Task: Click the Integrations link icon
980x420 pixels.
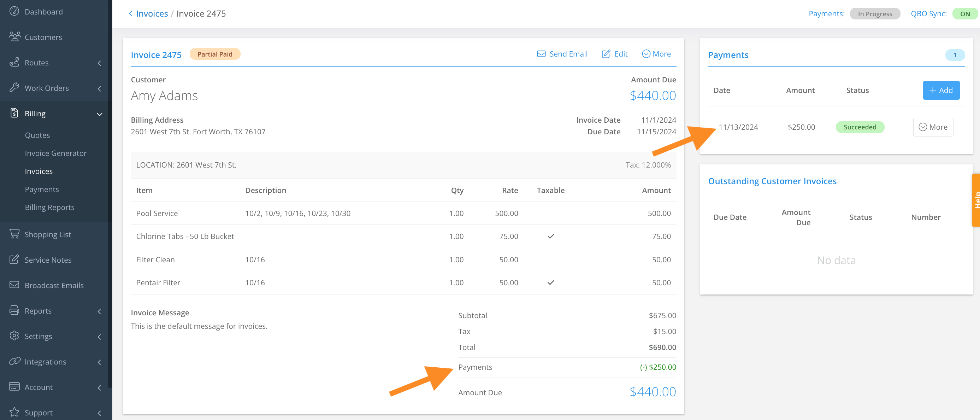Action: coord(14,361)
